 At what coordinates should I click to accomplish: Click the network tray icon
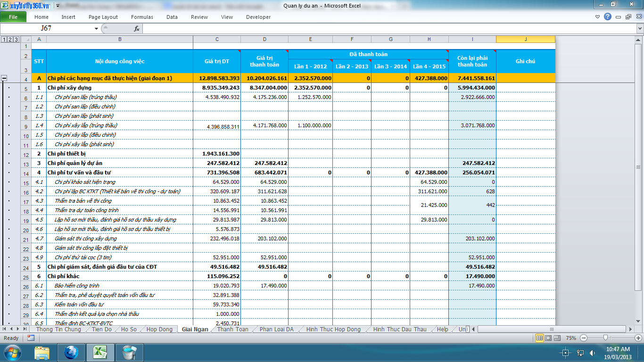[581, 353]
